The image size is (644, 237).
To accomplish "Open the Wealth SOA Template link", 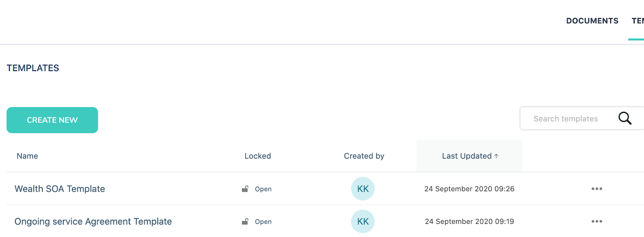I will pyautogui.click(x=60, y=189).
